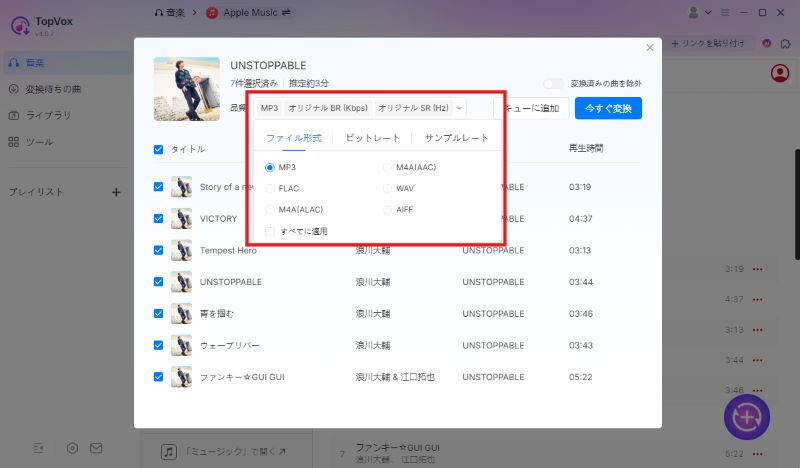Viewport: 800px width, 468px height.
Task: Click リンクを貼り付け button
Action: point(708,43)
